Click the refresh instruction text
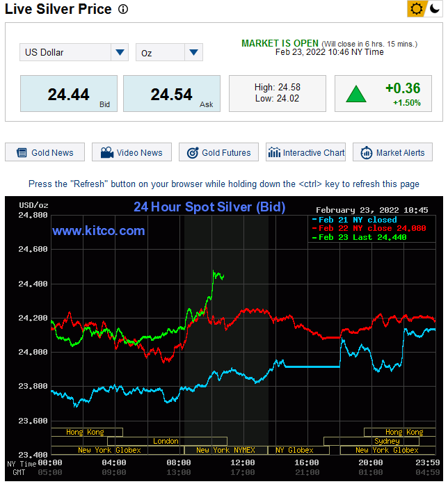This screenshot has height=484, width=448. click(x=224, y=184)
